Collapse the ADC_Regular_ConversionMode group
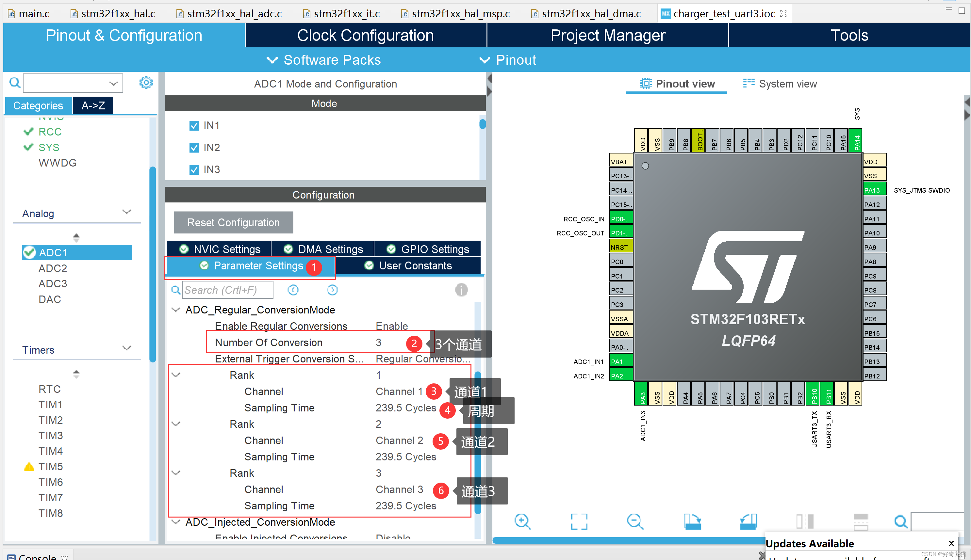971x560 pixels. pos(176,310)
